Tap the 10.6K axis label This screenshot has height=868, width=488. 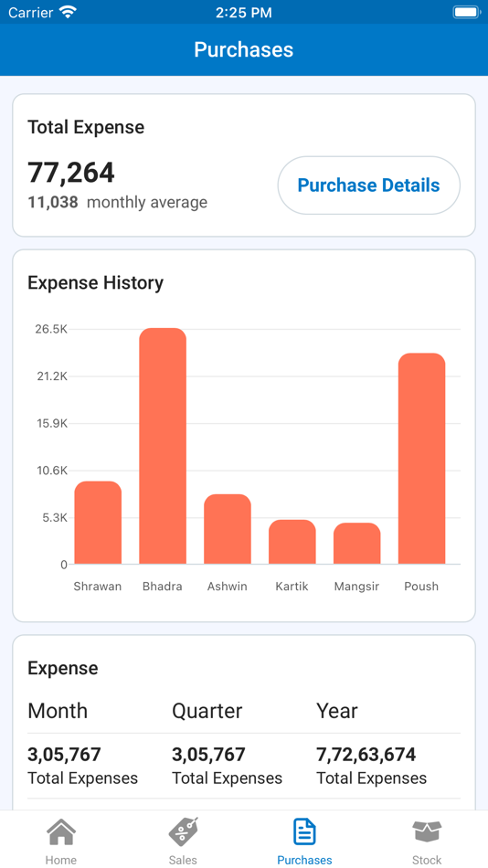[x=51, y=471]
